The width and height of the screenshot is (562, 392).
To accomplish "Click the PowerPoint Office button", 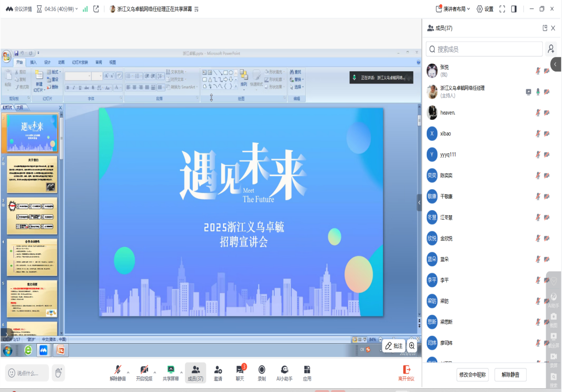I will pyautogui.click(x=7, y=56).
